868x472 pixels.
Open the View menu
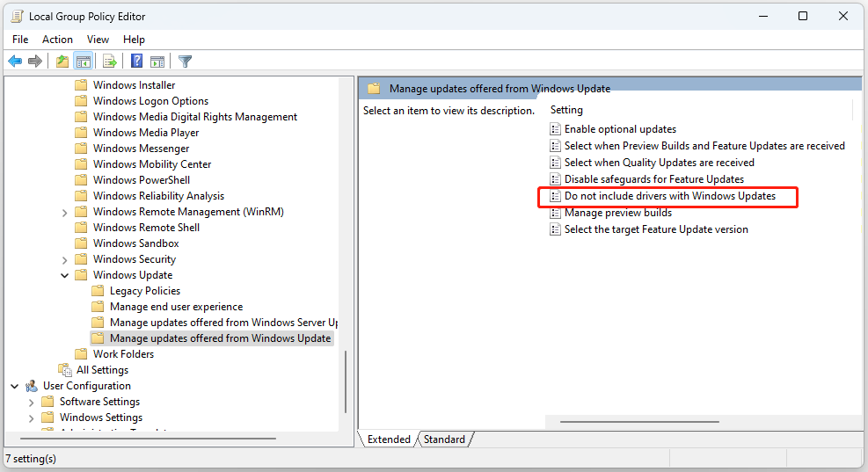point(98,40)
